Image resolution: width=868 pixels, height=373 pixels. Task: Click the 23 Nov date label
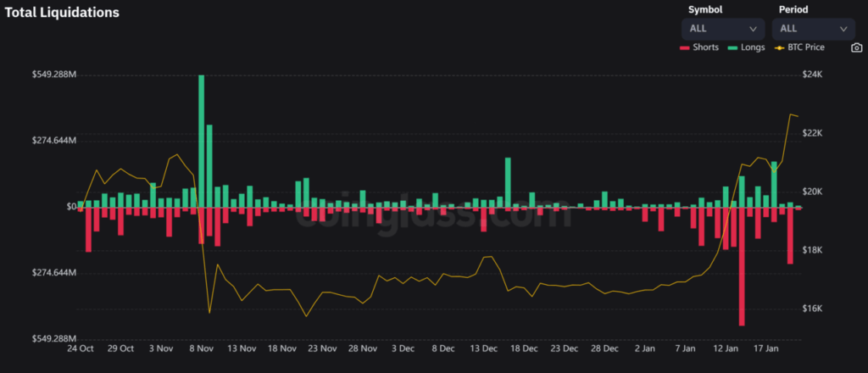click(323, 348)
